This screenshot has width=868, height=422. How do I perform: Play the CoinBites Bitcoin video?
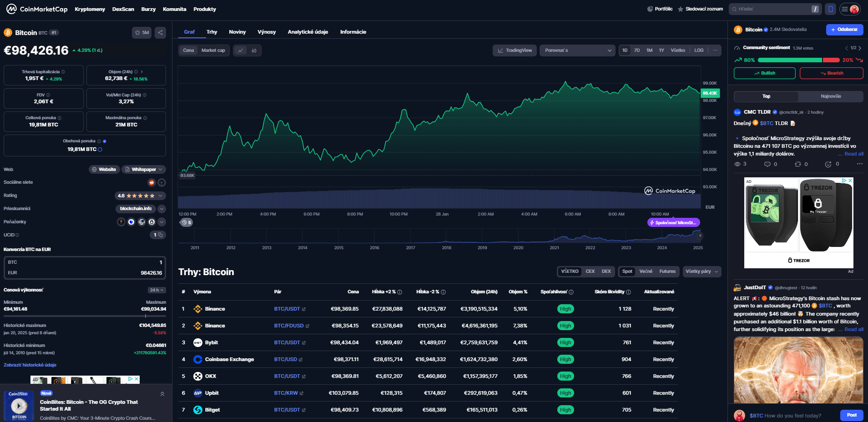[x=19, y=405]
